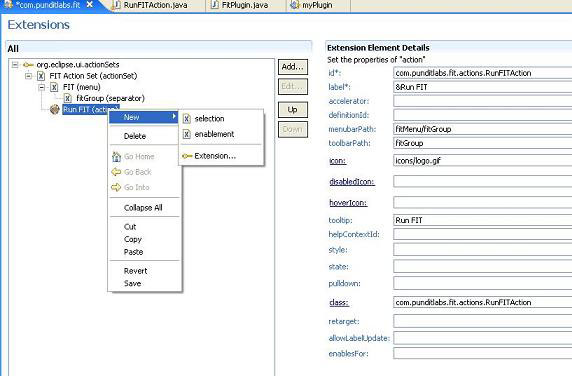Switch to the myPlugin tab
The height and width of the screenshot is (376, 572).
coord(317,5)
